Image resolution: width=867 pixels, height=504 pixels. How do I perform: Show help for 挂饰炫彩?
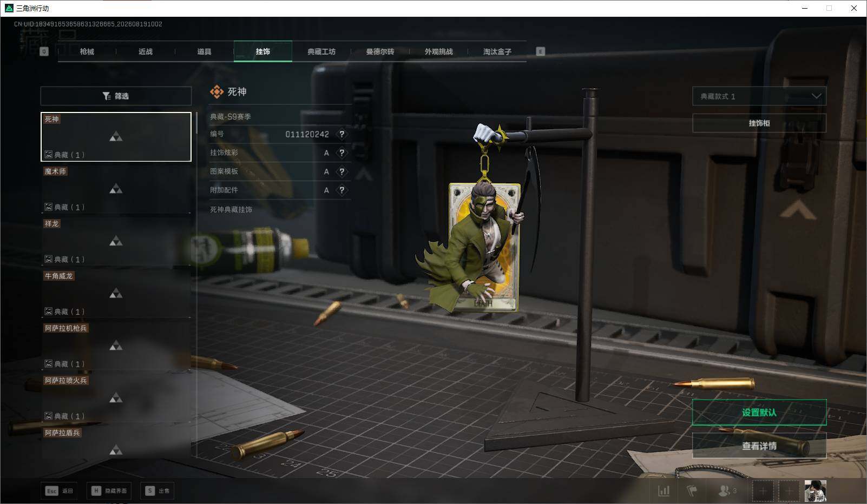tap(341, 153)
